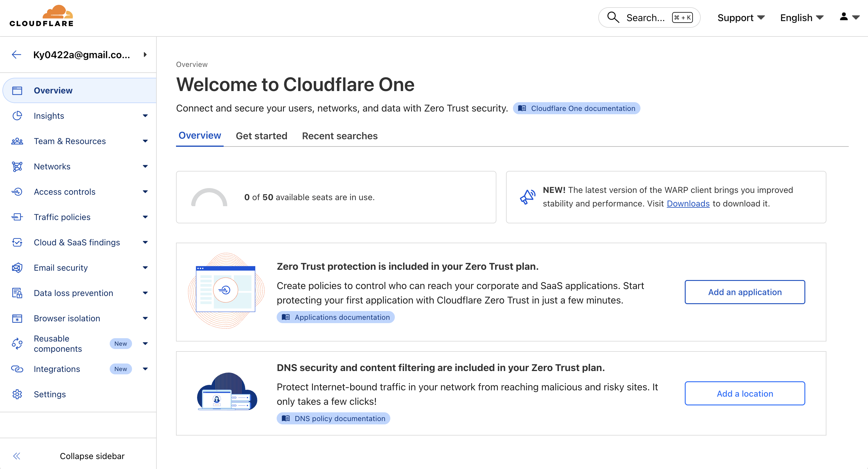
Task: Click the back arrow beside account name
Action: (17, 55)
